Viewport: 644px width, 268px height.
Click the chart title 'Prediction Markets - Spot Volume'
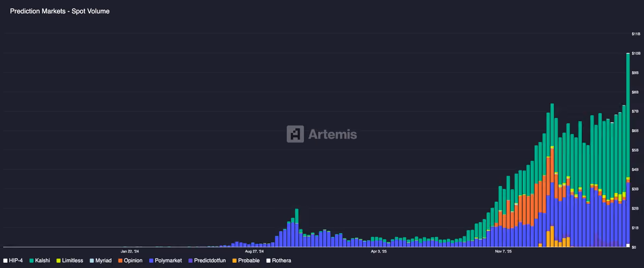[x=60, y=11]
